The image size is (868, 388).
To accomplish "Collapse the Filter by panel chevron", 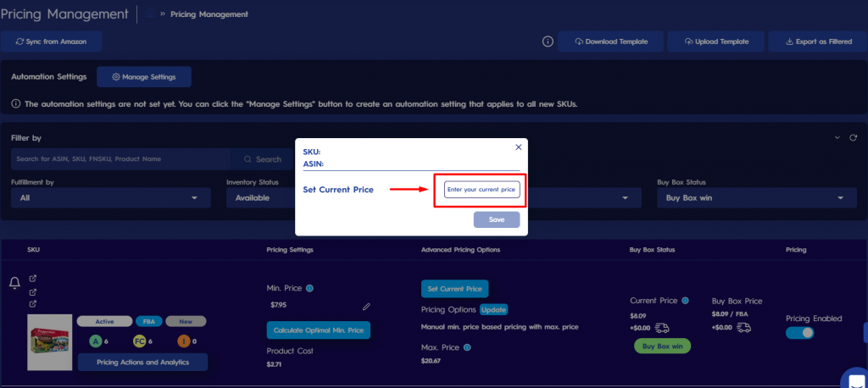I will pyautogui.click(x=837, y=138).
